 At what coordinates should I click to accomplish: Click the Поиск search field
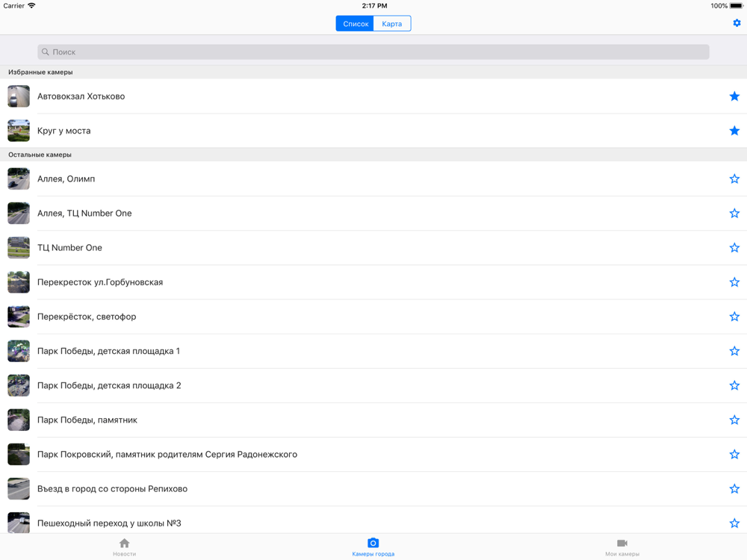pyautogui.click(x=373, y=52)
